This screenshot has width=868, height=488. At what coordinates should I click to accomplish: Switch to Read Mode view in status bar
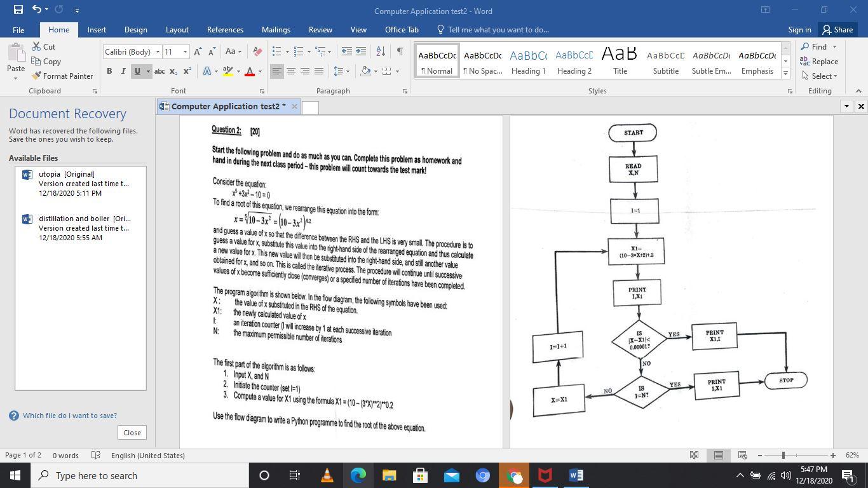tap(693, 455)
